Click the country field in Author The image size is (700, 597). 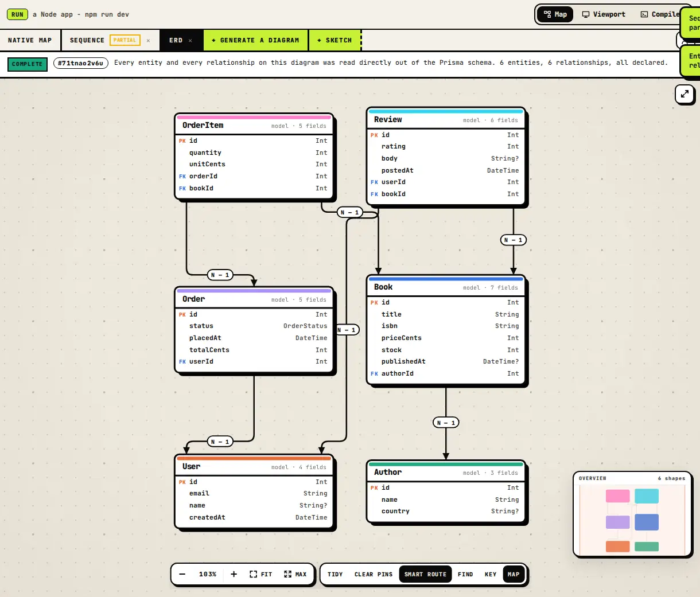pos(446,511)
